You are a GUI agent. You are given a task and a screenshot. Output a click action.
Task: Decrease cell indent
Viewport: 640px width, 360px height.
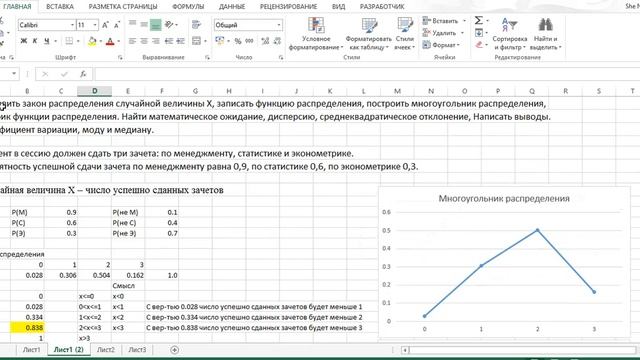coord(169,41)
